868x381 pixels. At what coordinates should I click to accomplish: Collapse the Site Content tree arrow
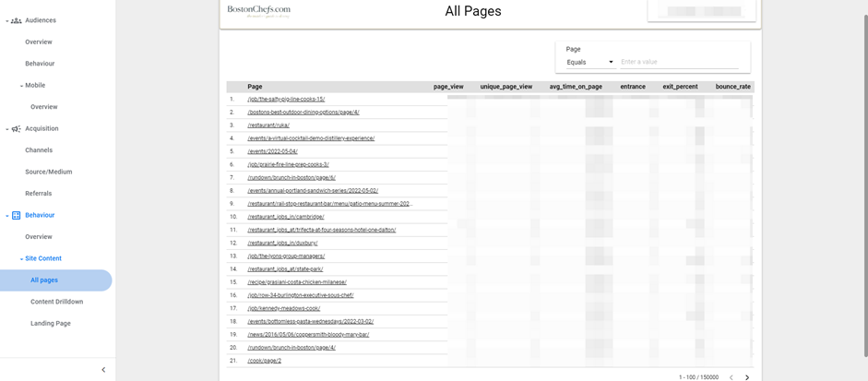point(21,259)
